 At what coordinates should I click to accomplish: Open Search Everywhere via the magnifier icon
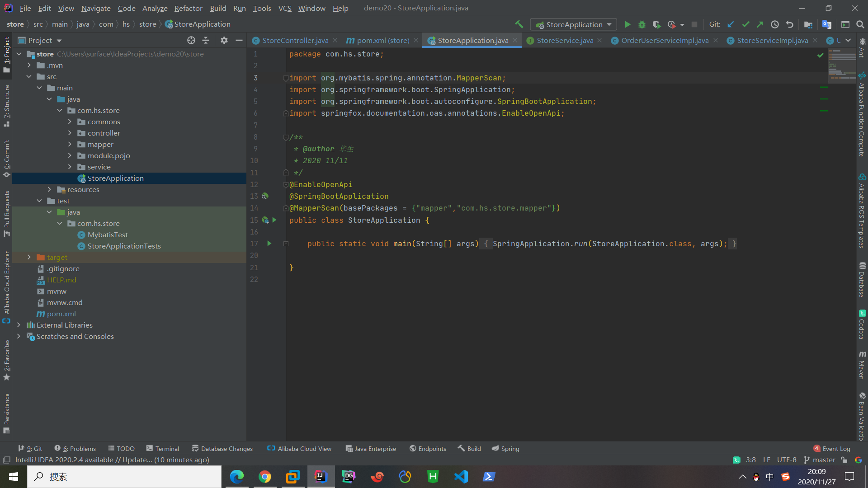coord(860,24)
